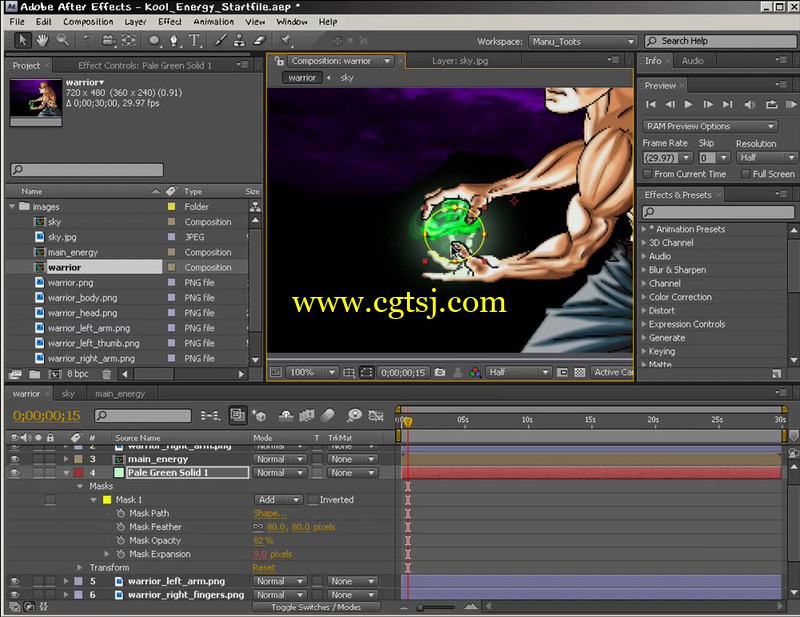Hide the Pale Green Solid 1 layer
This screenshot has width=800, height=617.
(x=14, y=473)
